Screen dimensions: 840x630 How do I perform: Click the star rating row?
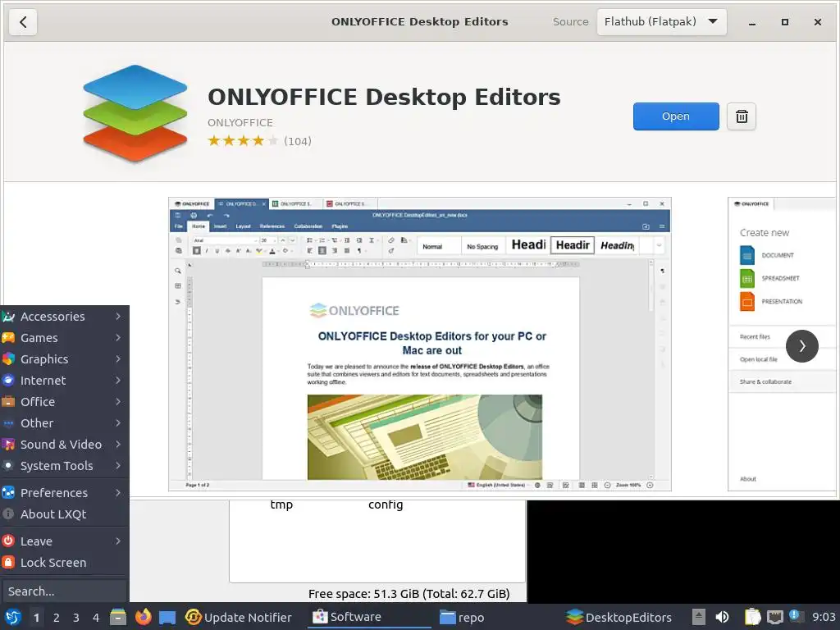(243, 141)
